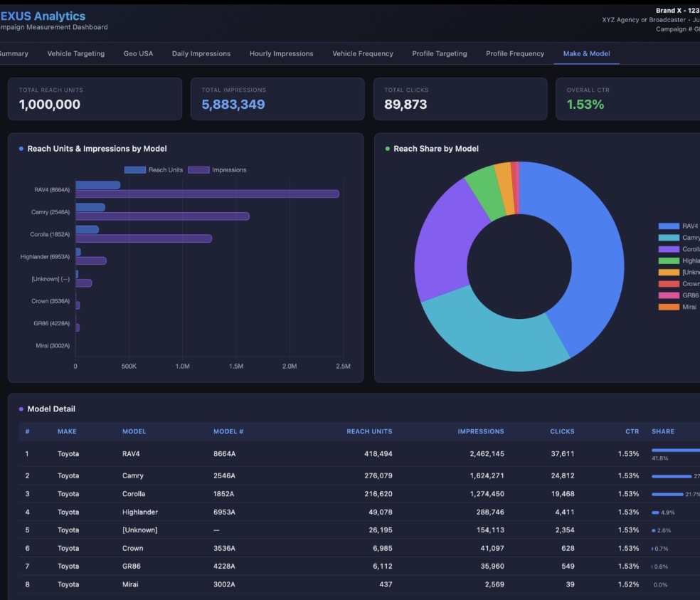Click model number 2546A cell
The height and width of the screenshot is (600, 700).
click(224, 475)
